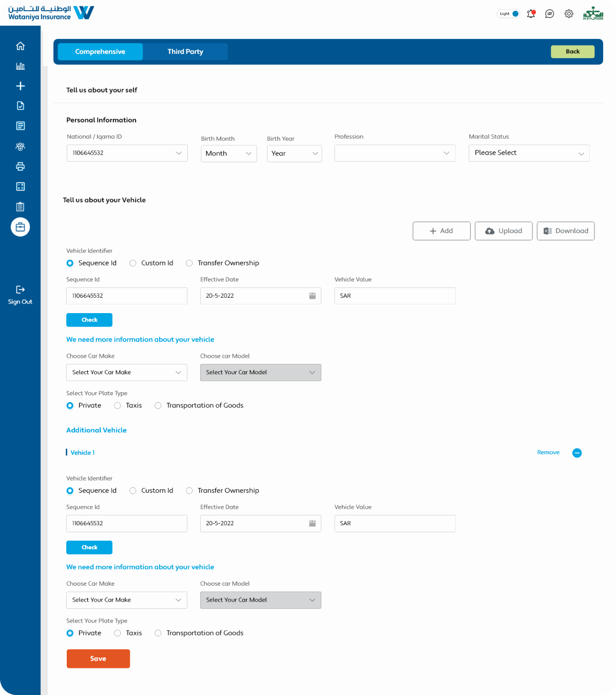The height and width of the screenshot is (695, 616).
Task: Click Vehicle 1 Effective Date field
Action: tap(260, 523)
